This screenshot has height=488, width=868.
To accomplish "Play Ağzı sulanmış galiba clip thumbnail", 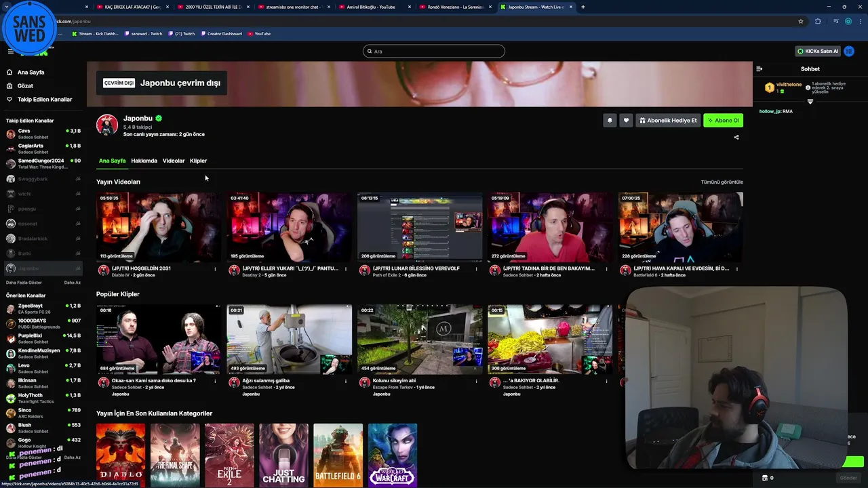I will point(290,340).
